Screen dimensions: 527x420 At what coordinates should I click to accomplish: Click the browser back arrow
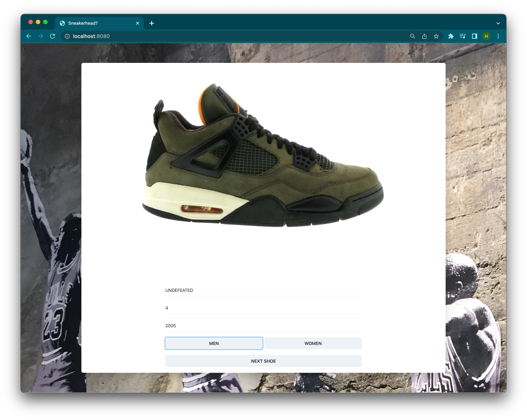point(29,36)
